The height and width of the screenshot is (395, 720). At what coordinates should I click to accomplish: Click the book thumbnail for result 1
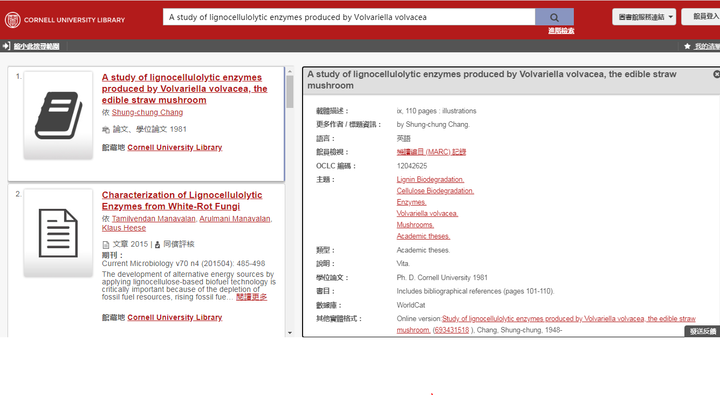point(58,115)
